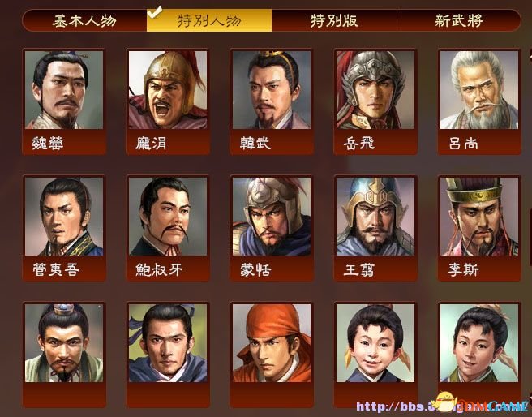This screenshot has width=532, height=417.
Task: Select the 魏罃 character portrait
Action: click(64, 101)
